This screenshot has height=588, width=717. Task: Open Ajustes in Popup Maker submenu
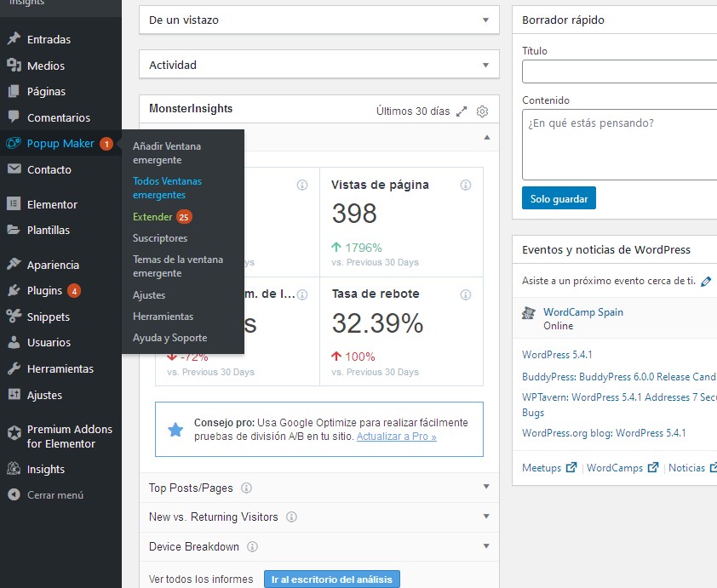coord(149,295)
